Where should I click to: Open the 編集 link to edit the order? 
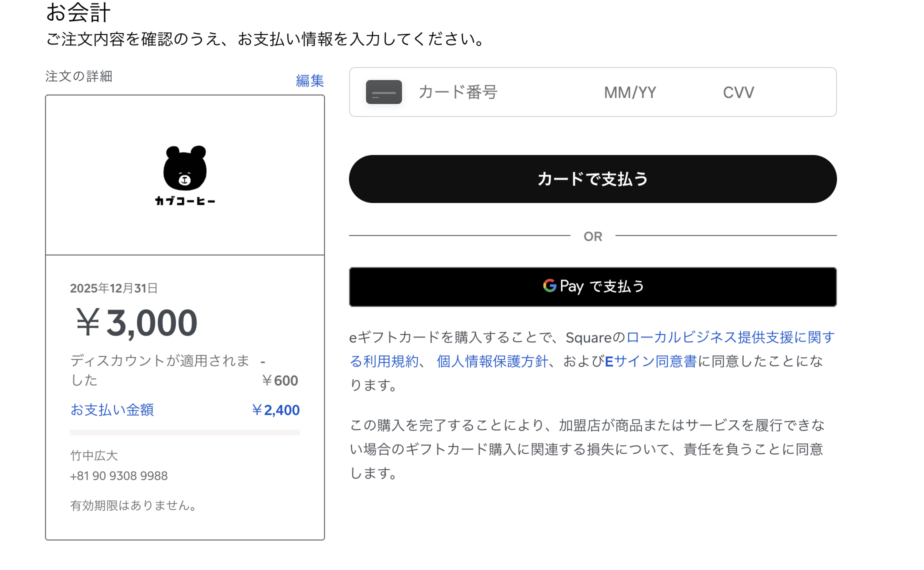309,80
